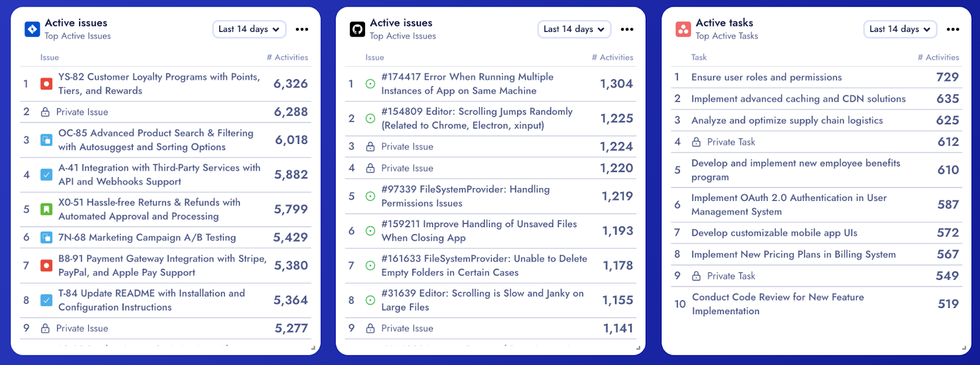
Task: Click checkbox task icon beside A-41 Integration
Action: pyautogui.click(x=46, y=175)
